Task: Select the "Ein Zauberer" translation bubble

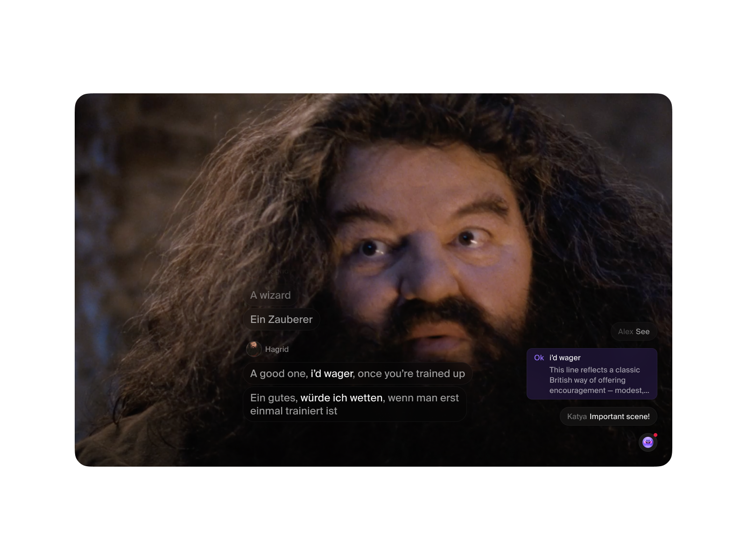Action: click(281, 319)
